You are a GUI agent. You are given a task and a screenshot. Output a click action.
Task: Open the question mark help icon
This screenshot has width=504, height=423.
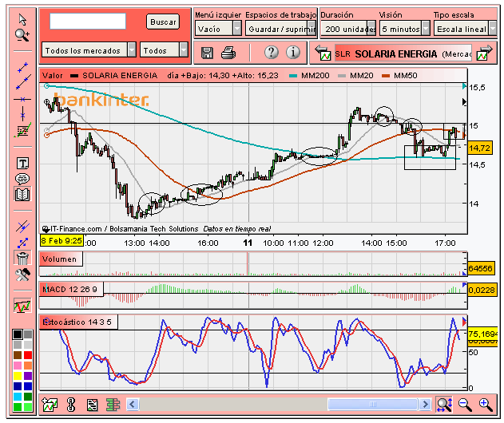tap(272, 52)
